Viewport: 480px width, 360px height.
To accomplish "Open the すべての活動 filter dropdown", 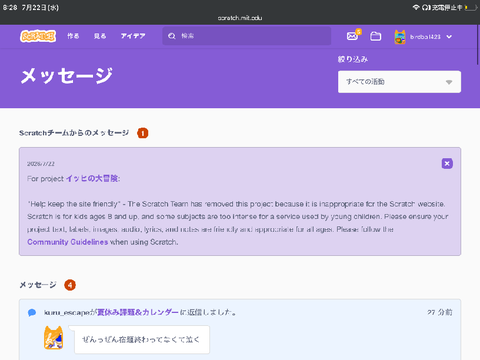I will [x=399, y=82].
